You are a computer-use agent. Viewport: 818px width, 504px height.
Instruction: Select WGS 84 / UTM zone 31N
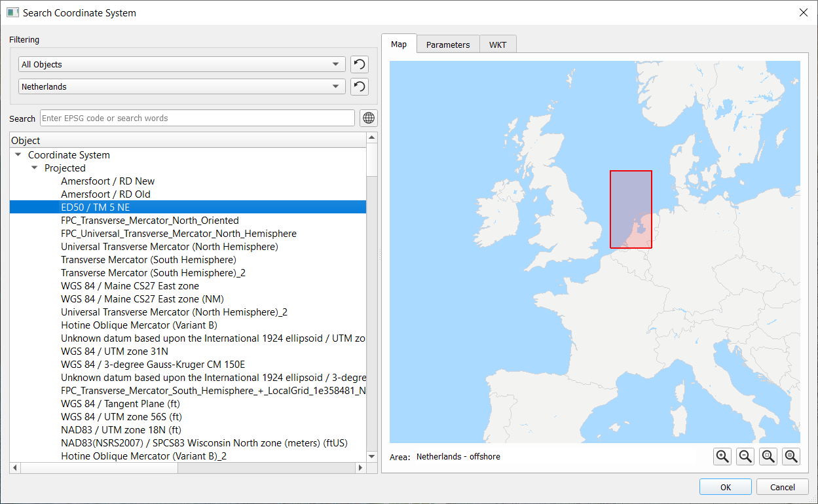tap(115, 351)
